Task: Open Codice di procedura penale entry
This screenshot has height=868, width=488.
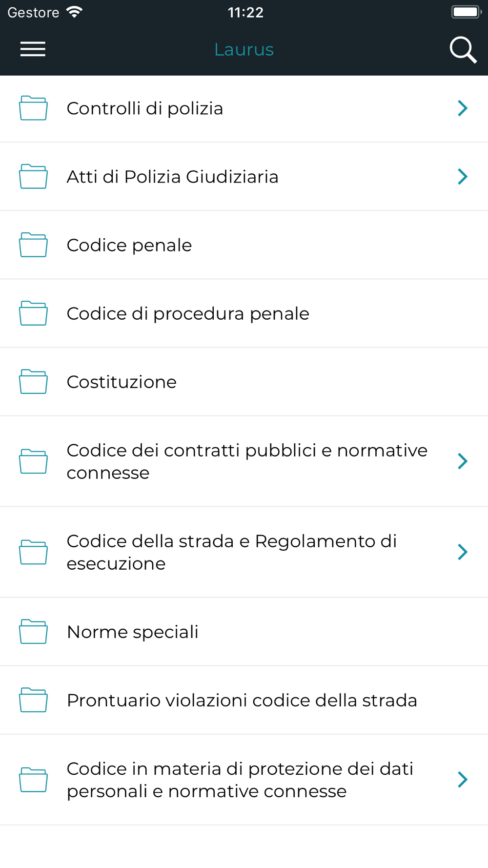Action: 188,313
